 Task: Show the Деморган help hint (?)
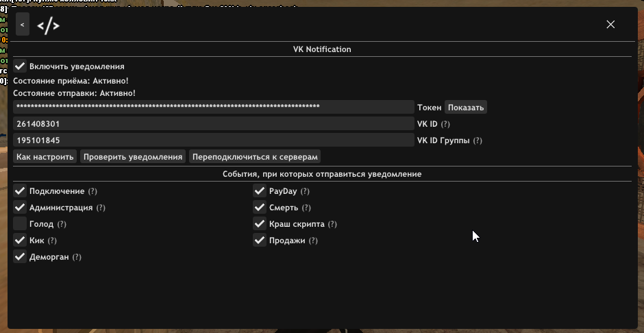click(77, 257)
